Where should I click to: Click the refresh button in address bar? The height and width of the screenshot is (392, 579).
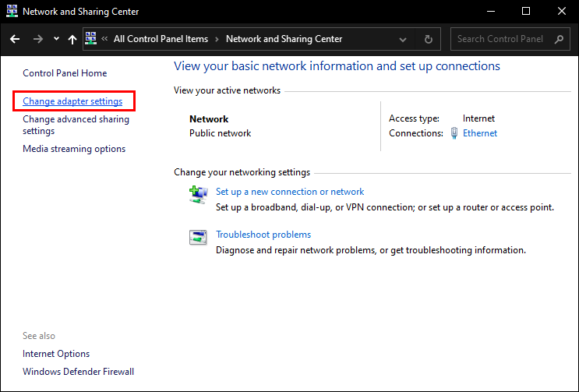coord(428,39)
